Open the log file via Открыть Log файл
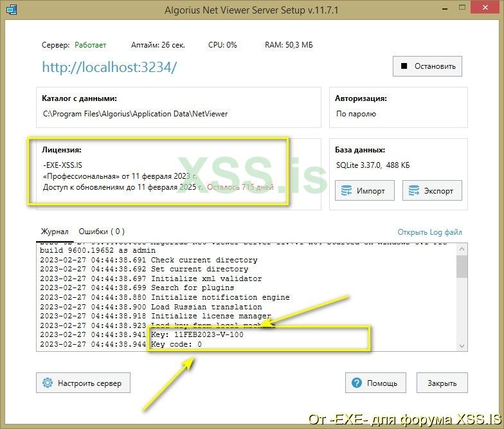Viewport: 504px width, 429px height. (x=429, y=232)
